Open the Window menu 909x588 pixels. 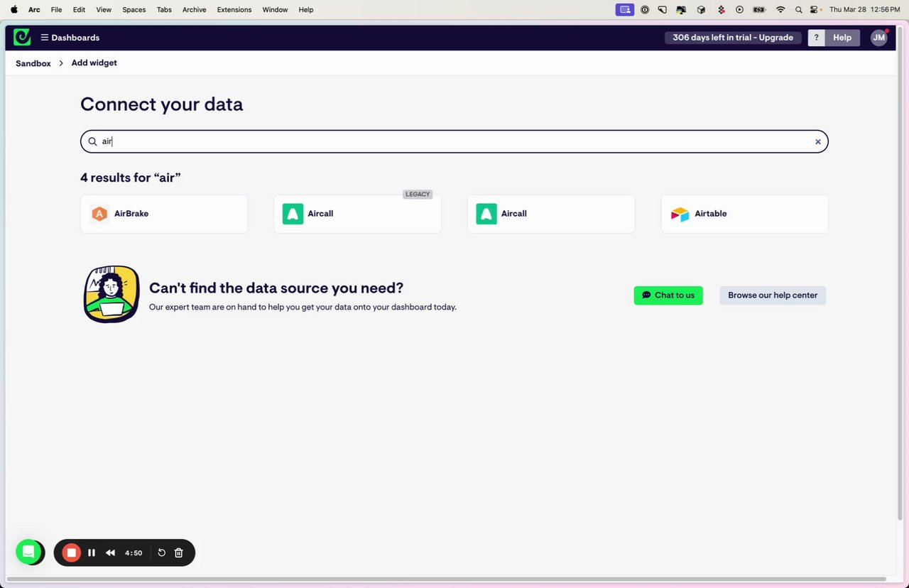coord(275,10)
